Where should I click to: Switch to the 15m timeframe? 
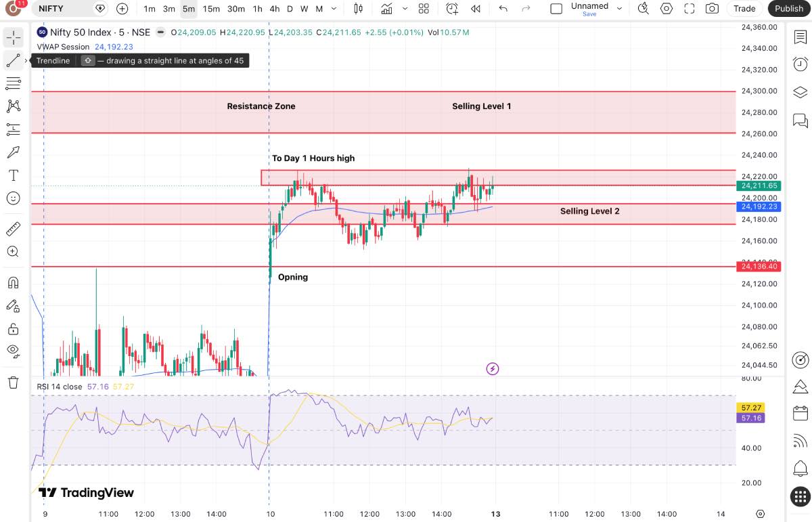pos(211,9)
